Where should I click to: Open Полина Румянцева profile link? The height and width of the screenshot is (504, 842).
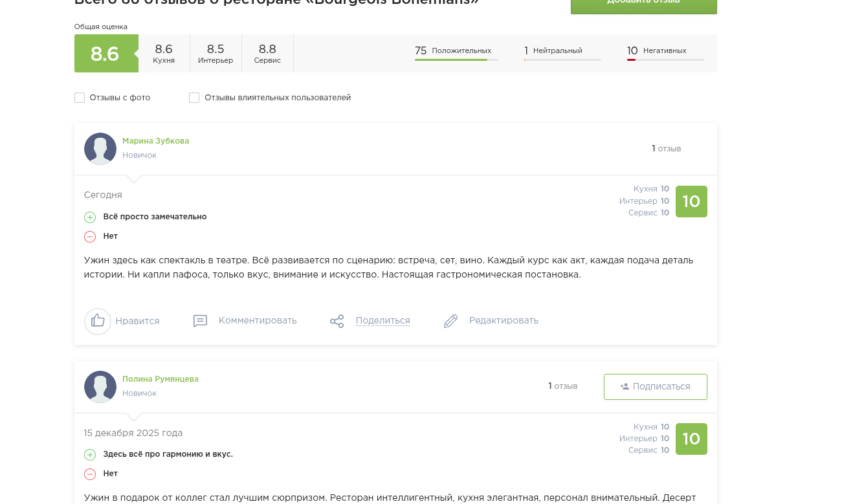tap(161, 379)
